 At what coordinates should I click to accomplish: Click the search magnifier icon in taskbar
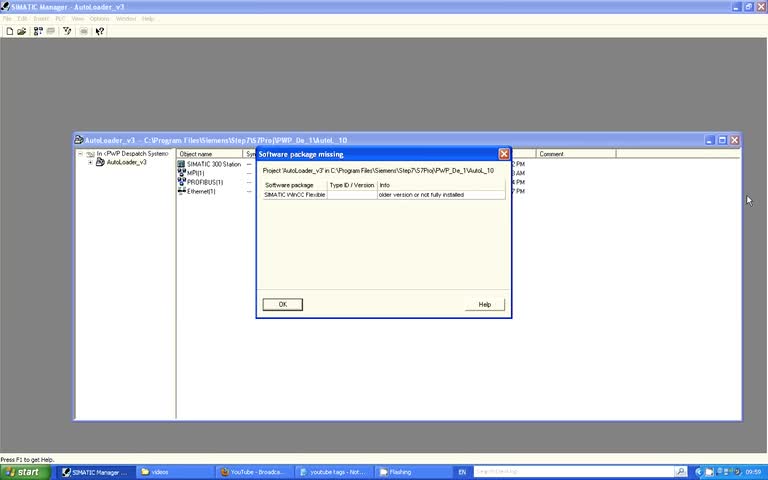(x=680, y=472)
